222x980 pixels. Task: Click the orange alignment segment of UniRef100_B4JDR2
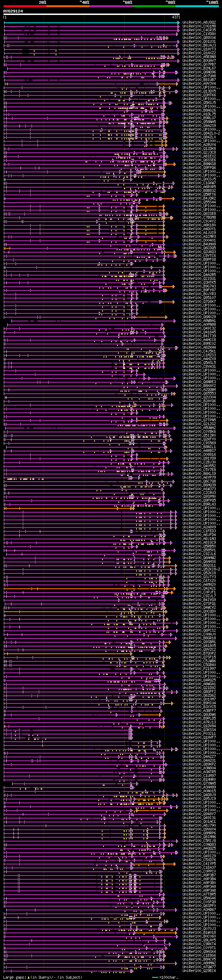pos(168,199)
